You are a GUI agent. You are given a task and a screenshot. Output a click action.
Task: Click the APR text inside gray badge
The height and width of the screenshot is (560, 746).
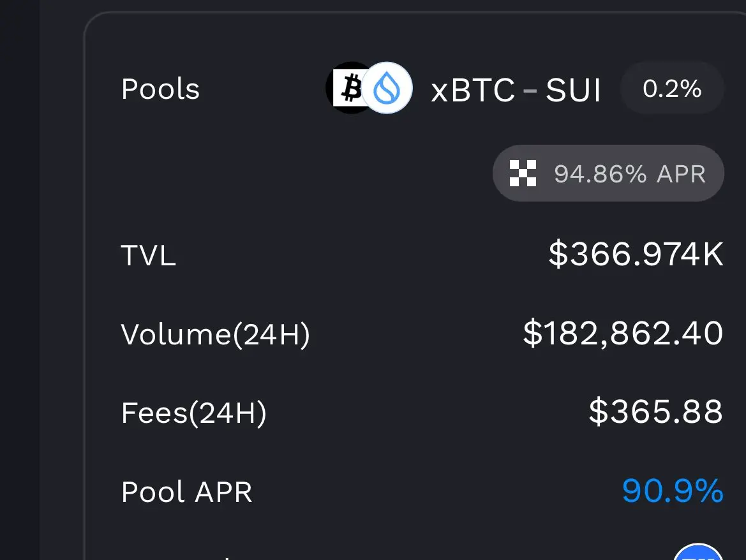tap(682, 173)
